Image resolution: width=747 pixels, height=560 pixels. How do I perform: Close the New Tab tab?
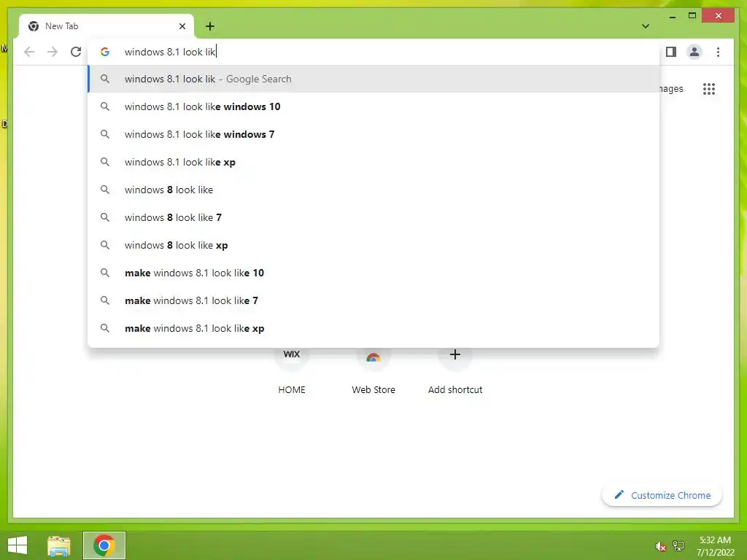(182, 26)
